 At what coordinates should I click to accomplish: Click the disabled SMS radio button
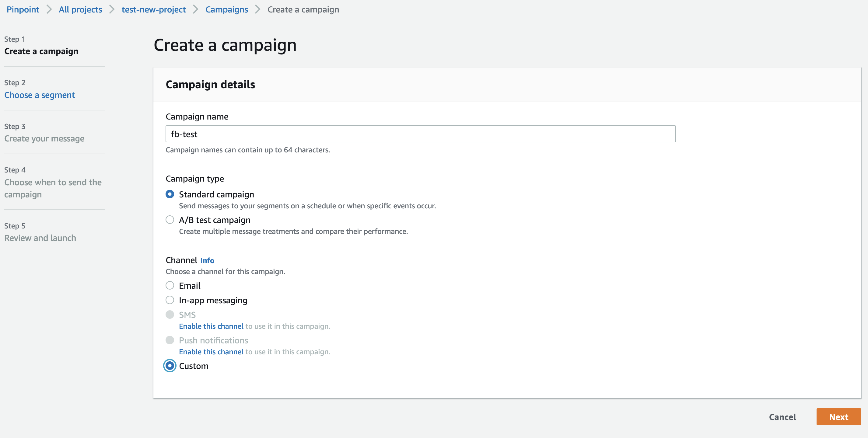tap(170, 315)
